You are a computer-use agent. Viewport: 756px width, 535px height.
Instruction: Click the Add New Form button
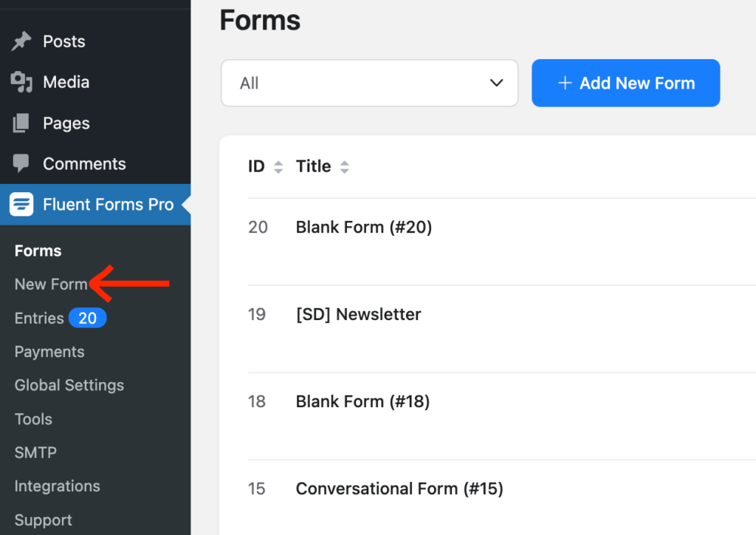pos(625,83)
